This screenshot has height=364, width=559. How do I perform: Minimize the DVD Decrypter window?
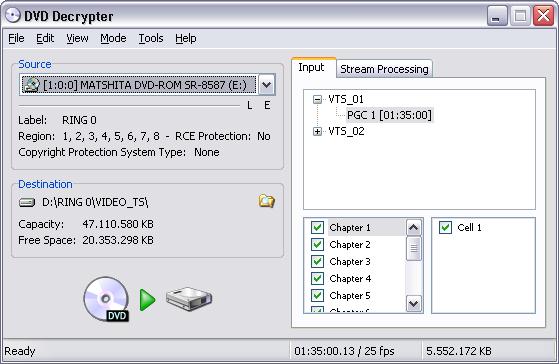[497, 16]
